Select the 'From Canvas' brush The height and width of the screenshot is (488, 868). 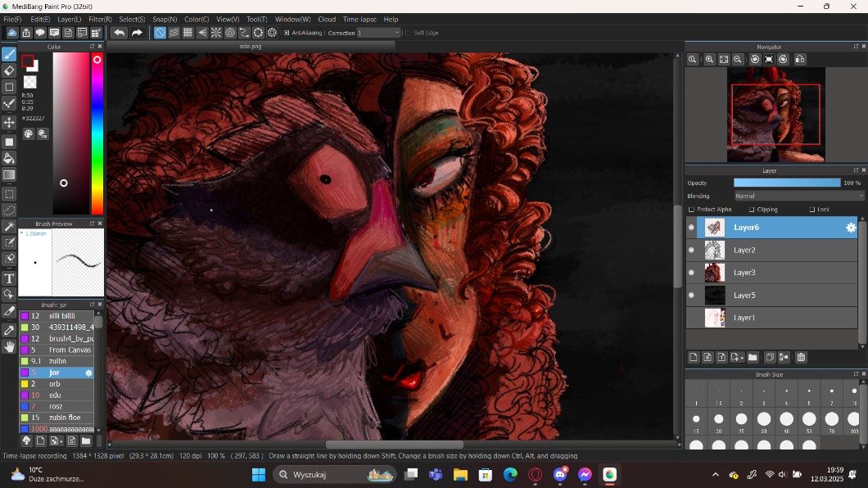click(70, 350)
